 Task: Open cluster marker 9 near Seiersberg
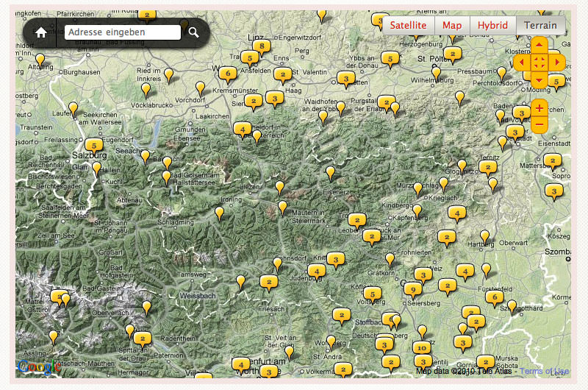[x=413, y=289]
